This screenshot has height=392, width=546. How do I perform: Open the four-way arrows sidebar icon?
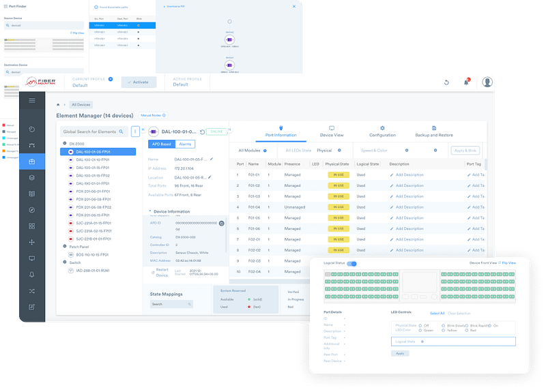click(31, 242)
